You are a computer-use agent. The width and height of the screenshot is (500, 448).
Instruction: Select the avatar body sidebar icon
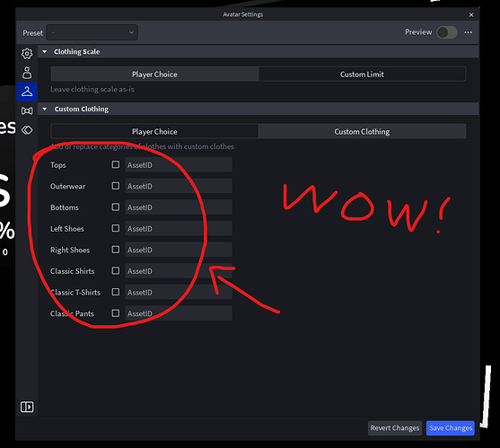pos(27,73)
